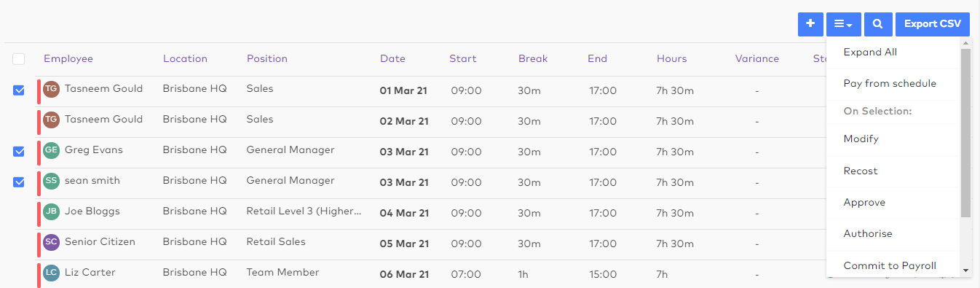Add a new timesheet with plus button
The width and height of the screenshot is (980, 288).
[x=810, y=24]
